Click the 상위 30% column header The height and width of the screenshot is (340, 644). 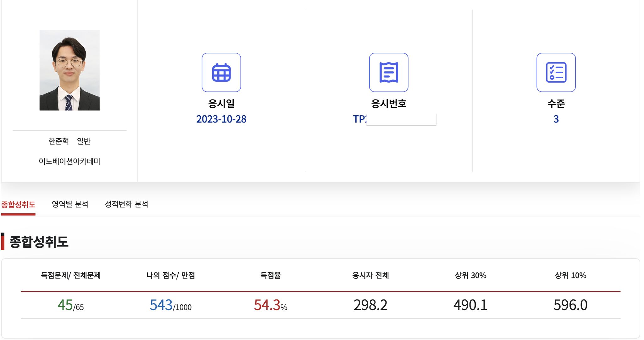tap(470, 275)
